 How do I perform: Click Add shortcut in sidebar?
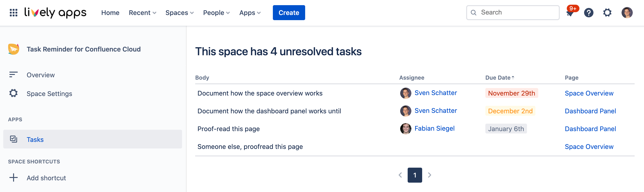click(46, 178)
